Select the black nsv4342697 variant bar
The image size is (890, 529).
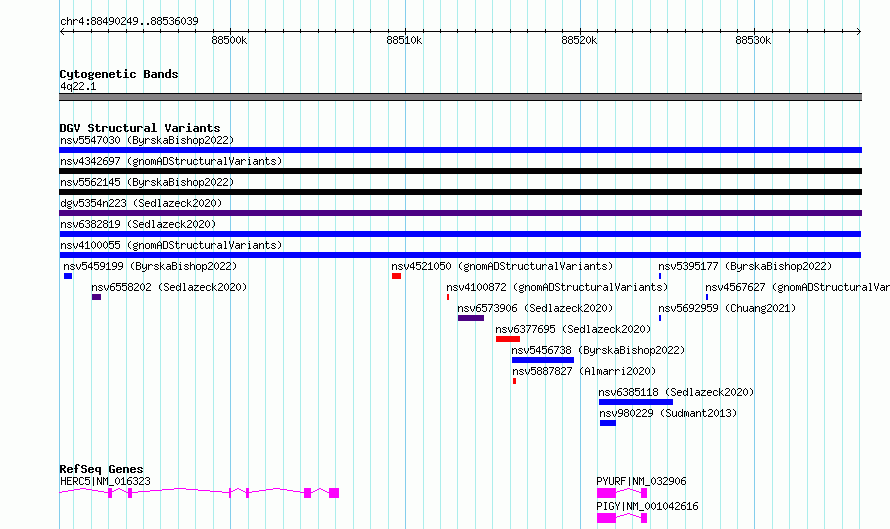point(460,171)
